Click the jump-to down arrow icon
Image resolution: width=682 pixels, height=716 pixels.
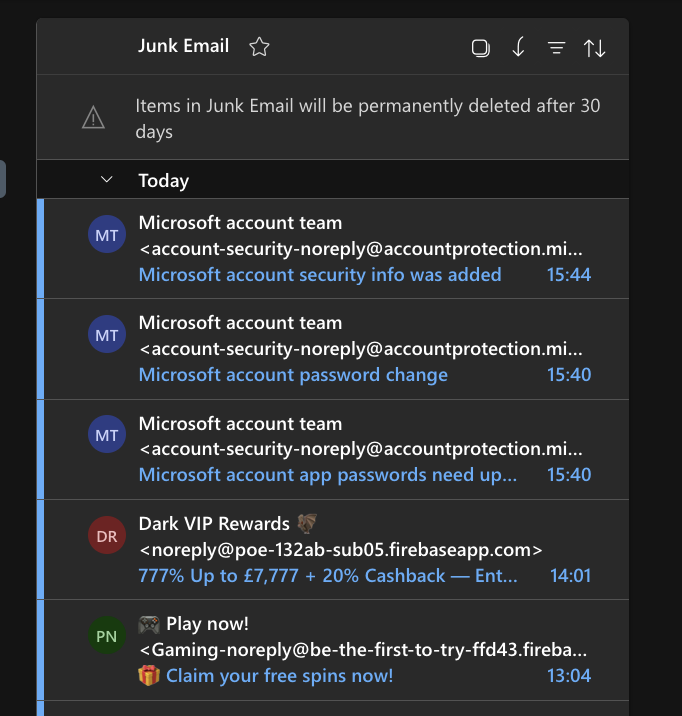coord(518,48)
